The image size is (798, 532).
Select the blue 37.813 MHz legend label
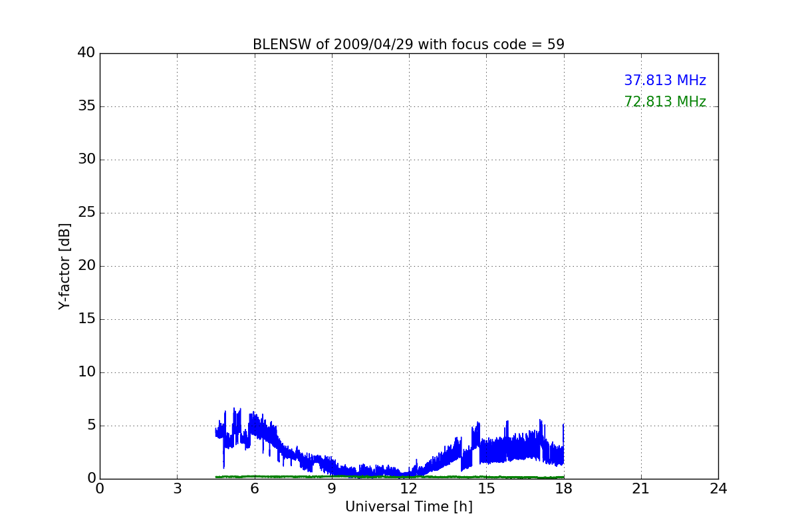pos(665,80)
